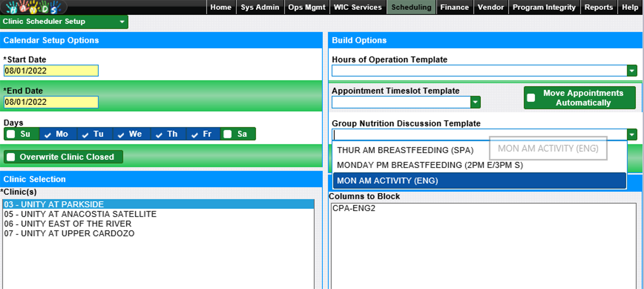Pick MONDAY PM BREASTFEEDING option
The width and height of the screenshot is (644, 289).
tap(430, 165)
